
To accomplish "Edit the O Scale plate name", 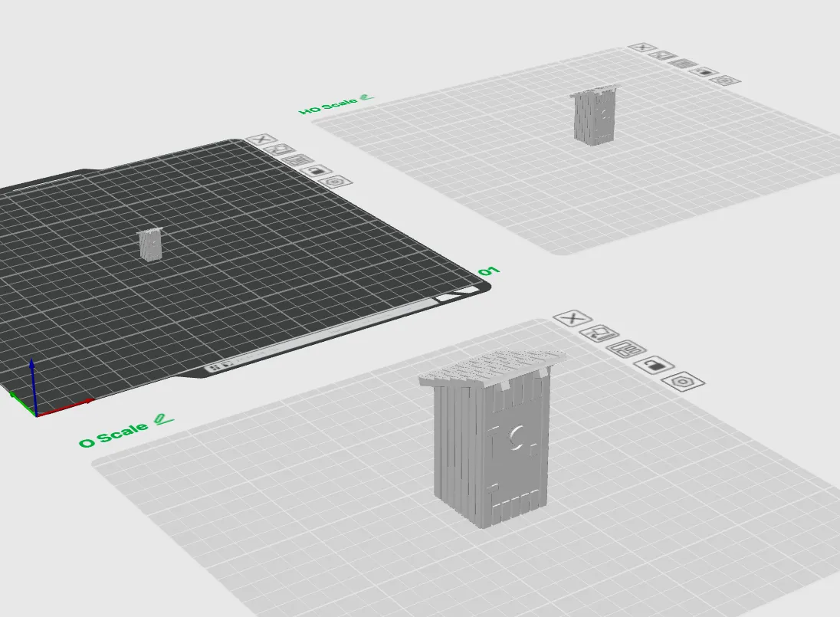I will (163, 419).
